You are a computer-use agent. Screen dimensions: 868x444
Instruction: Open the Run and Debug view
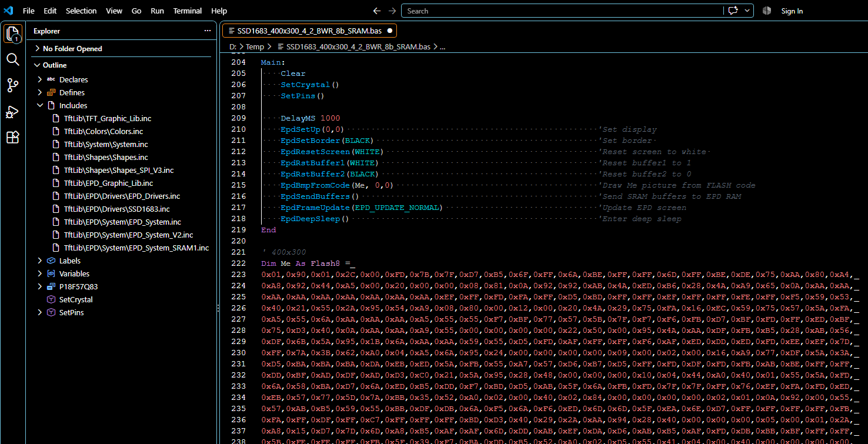(13, 112)
